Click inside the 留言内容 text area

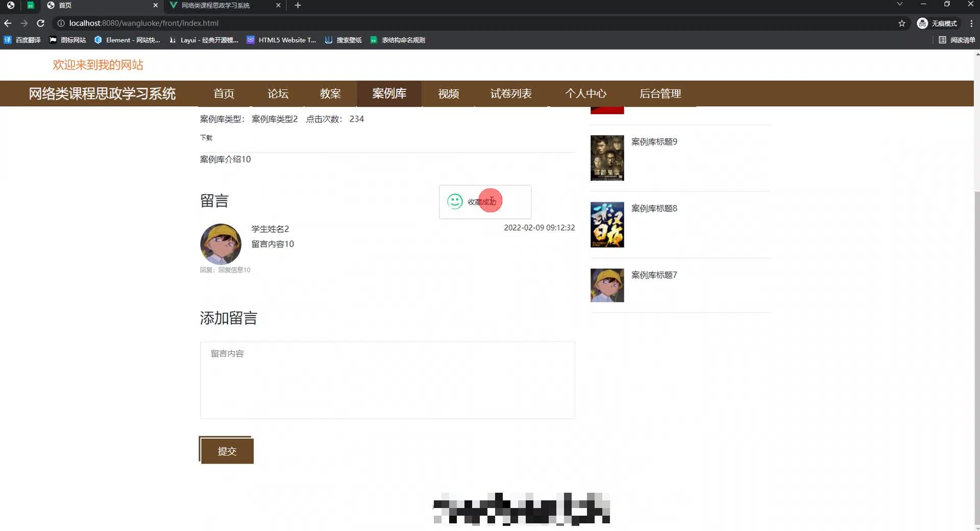point(387,380)
